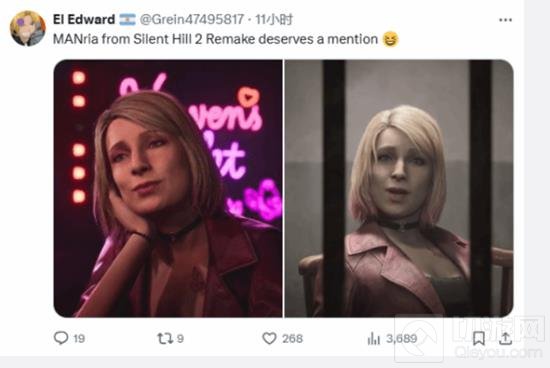Click the retweet count 9

point(180,339)
